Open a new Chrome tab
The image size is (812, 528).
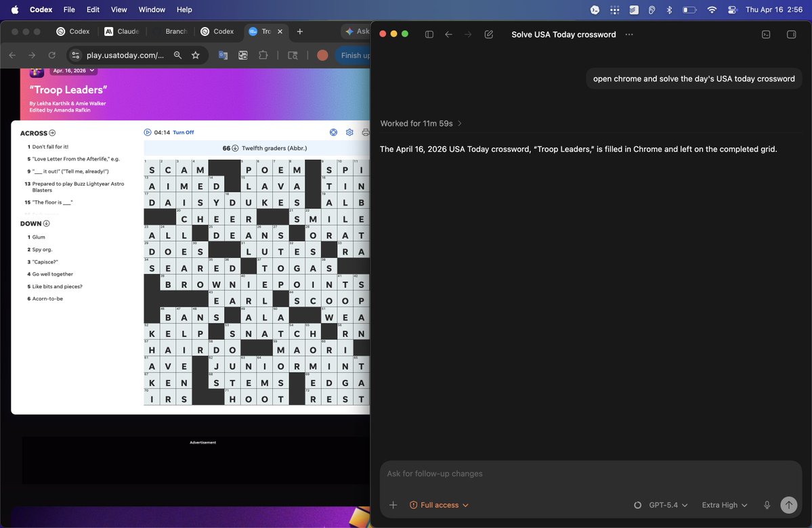coord(300,32)
